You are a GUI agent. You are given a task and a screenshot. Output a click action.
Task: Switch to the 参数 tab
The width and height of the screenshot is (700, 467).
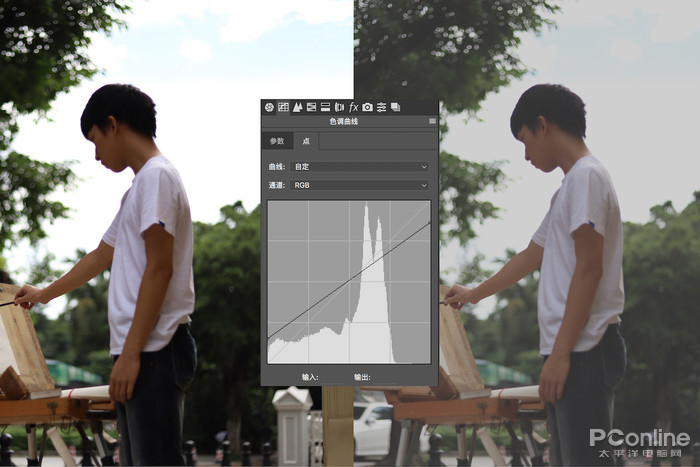(277, 141)
